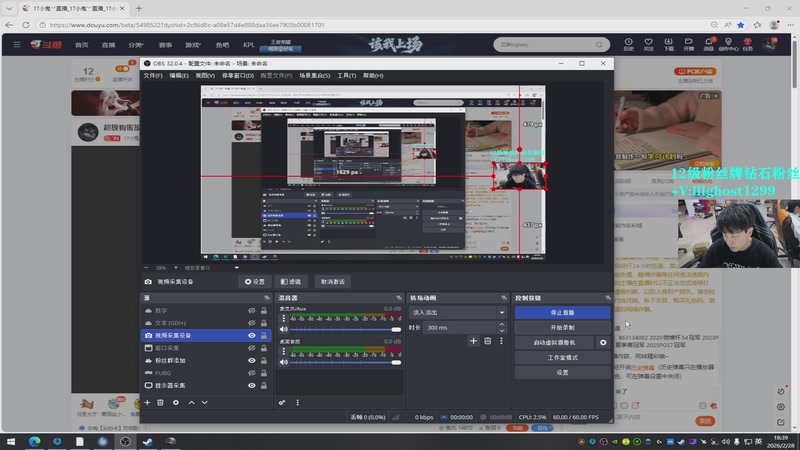Viewport: 800px width, 450px height.
Task: Increase transition duration with up stepper
Action: pos(502,324)
